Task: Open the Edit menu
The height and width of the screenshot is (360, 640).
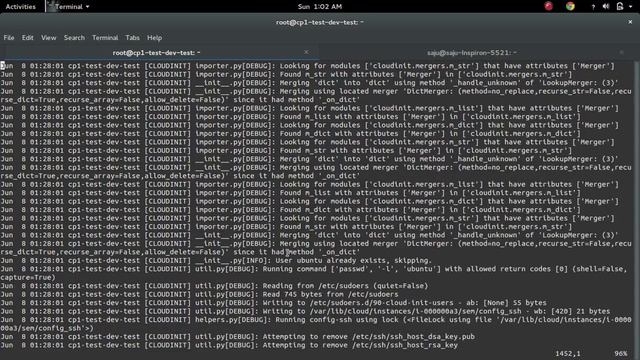Action: [27, 38]
